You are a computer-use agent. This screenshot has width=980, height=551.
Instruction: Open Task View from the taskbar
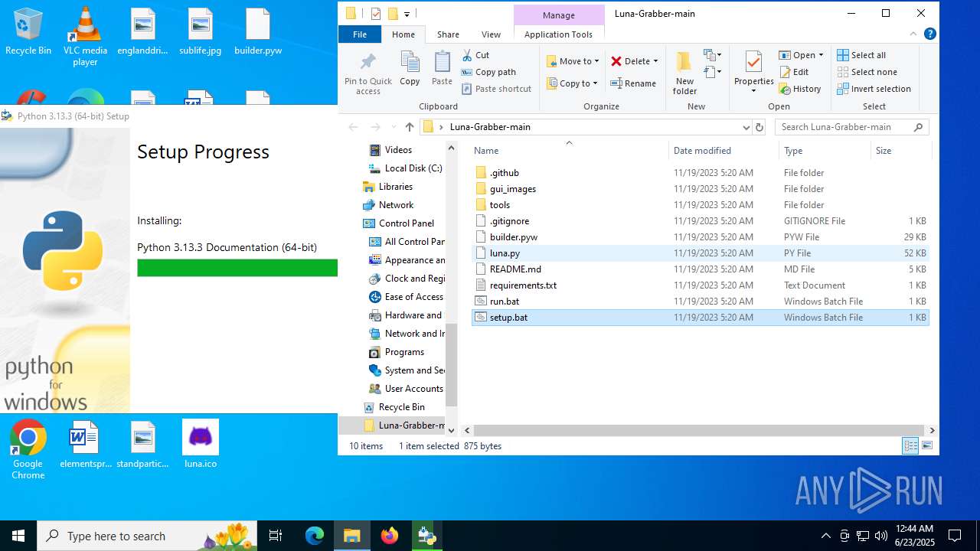[x=276, y=536]
